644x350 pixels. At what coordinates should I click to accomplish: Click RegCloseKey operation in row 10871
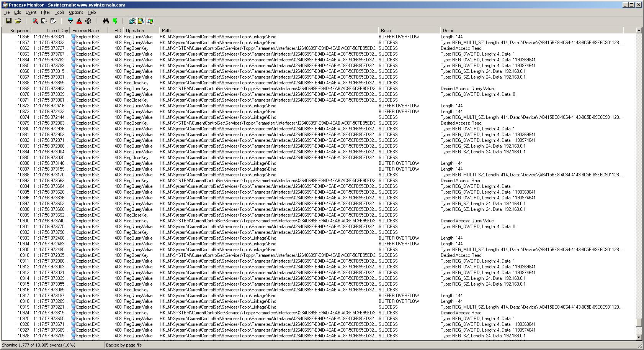click(x=136, y=100)
